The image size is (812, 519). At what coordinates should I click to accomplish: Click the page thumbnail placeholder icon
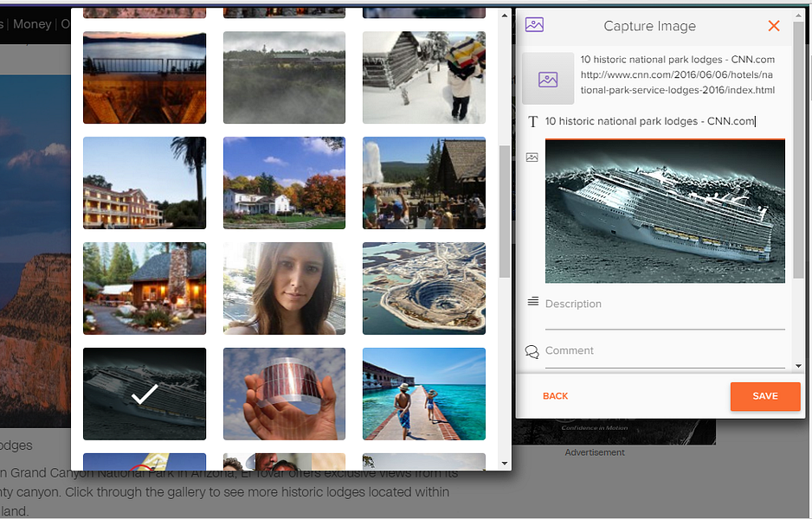click(548, 79)
